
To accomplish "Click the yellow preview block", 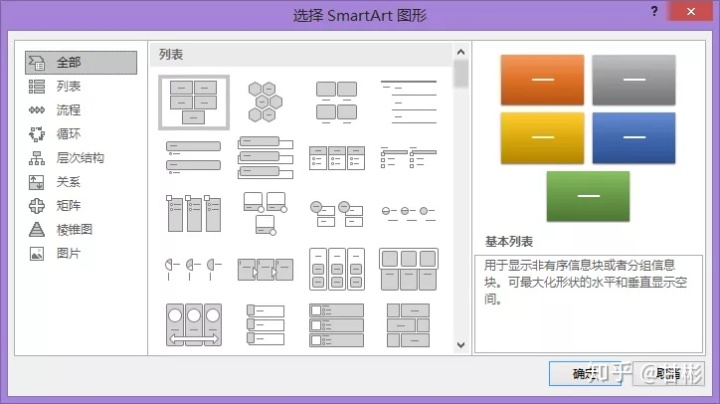I will 542,138.
